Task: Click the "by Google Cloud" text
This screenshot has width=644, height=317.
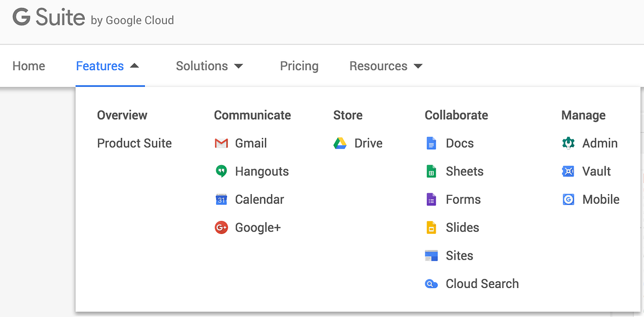Action: [133, 21]
